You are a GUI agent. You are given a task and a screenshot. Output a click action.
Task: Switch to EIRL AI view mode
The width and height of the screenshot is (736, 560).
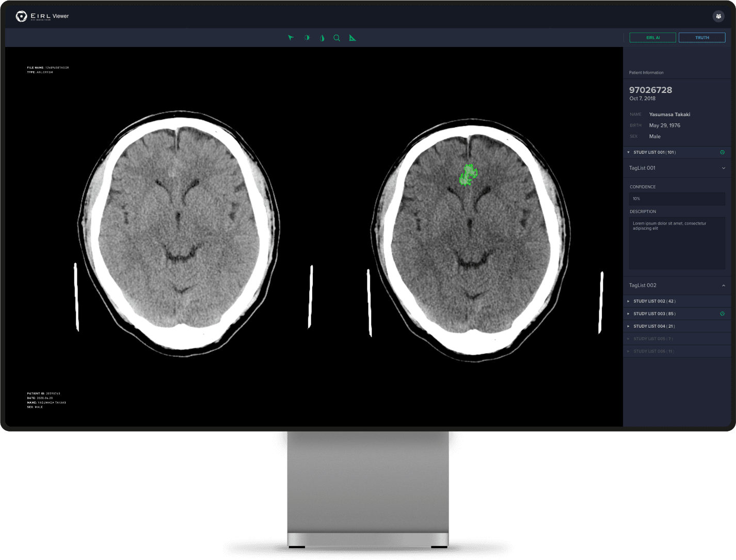tap(652, 37)
